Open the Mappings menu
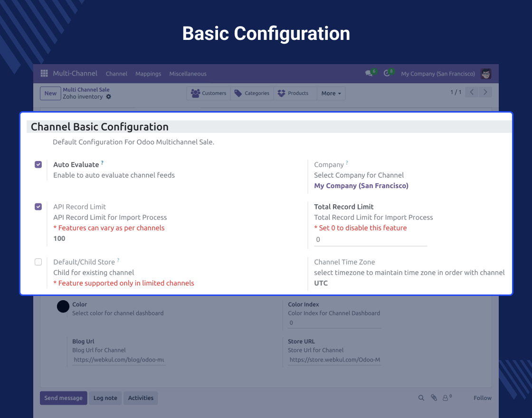Viewport: 532px width, 418px height. tap(148, 74)
